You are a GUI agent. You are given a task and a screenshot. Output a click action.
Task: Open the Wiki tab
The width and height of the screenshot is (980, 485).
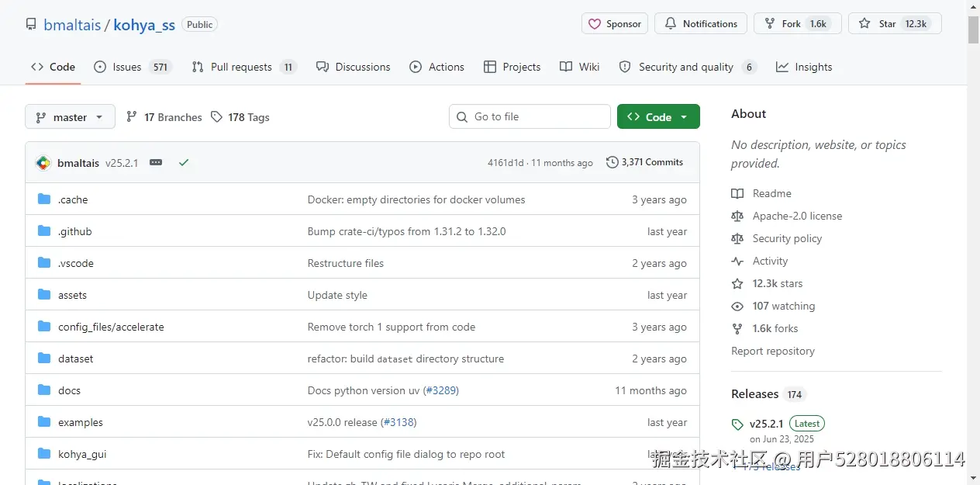[x=580, y=67]
